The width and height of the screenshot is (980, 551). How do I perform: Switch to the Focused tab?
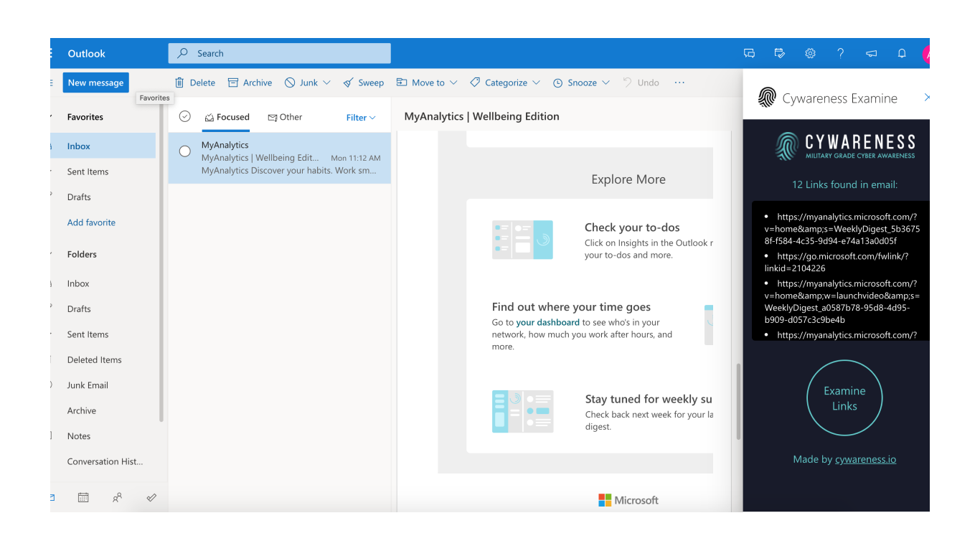click(227, 117)
